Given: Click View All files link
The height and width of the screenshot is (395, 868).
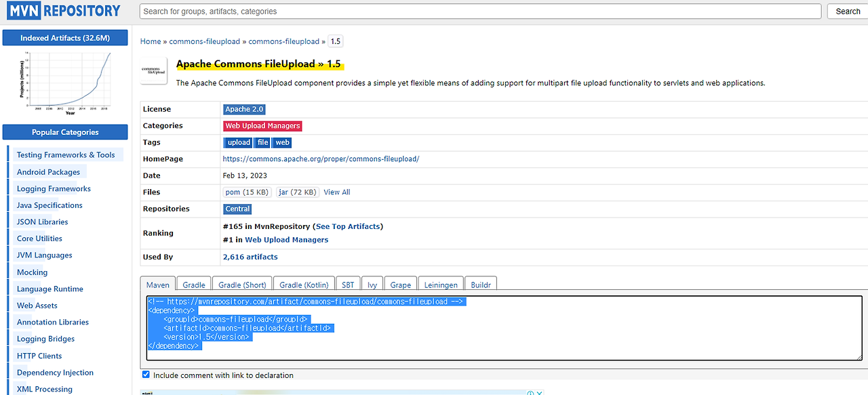Looking at the screenshot, I should pyautogui.click(x=337, y=192).
